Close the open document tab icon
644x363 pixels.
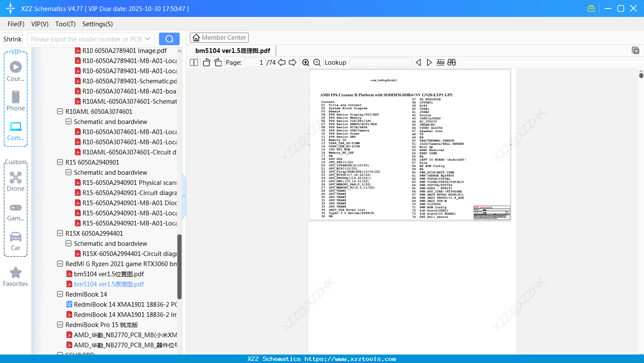(x=636, y=50)
